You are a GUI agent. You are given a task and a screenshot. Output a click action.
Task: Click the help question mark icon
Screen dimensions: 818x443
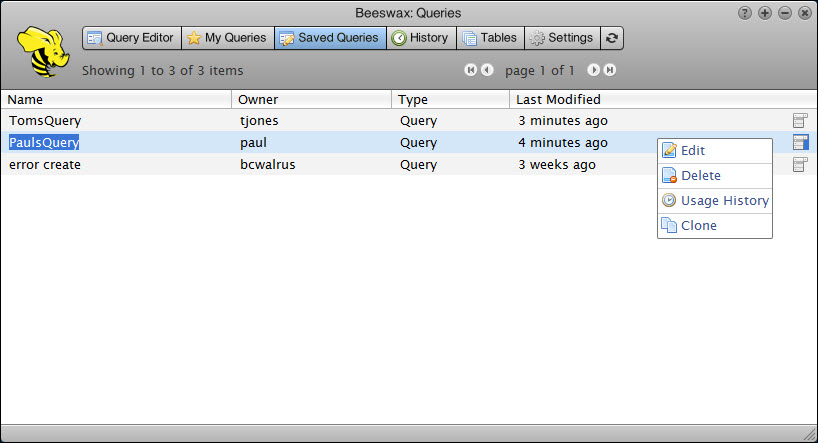coord(745,13)
